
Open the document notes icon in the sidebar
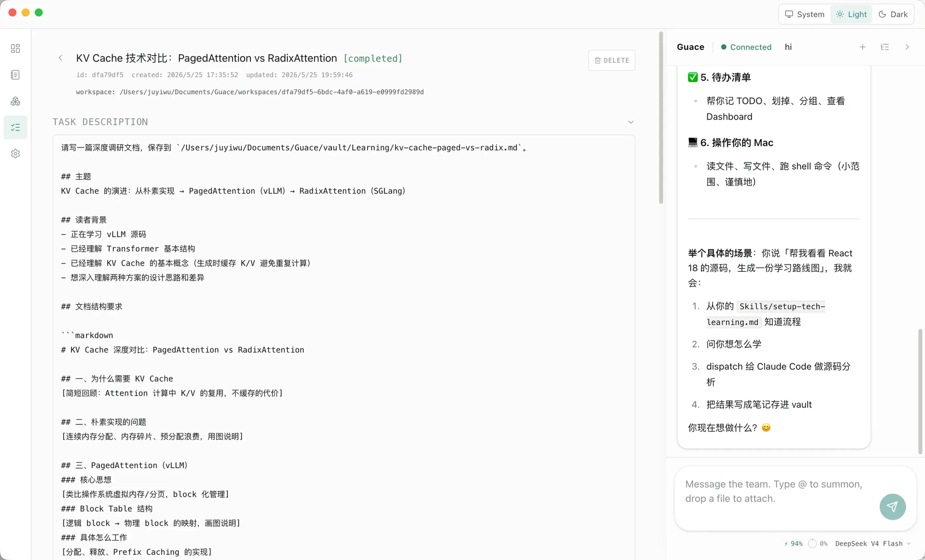pos(15,75)
